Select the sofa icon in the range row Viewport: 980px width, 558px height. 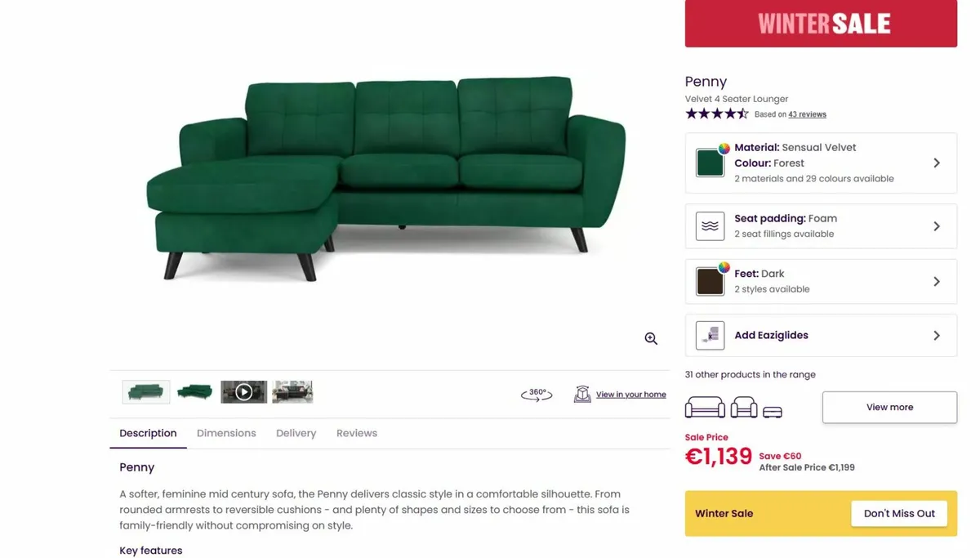705,406
